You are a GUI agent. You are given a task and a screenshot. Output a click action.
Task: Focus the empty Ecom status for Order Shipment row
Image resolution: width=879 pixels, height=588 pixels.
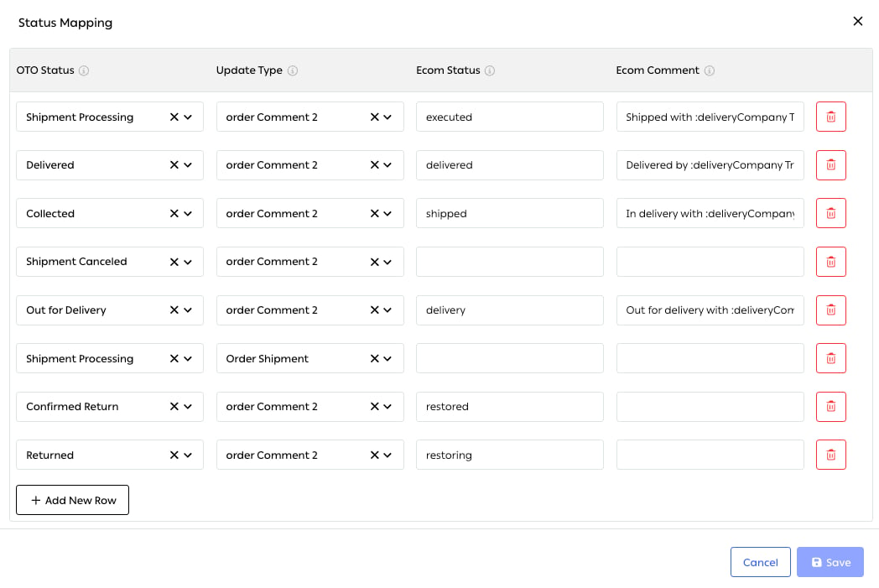tap(510, 358)
